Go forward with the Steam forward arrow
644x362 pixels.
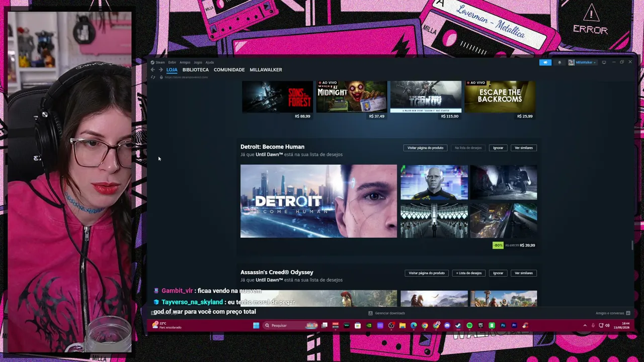point(160,70)
